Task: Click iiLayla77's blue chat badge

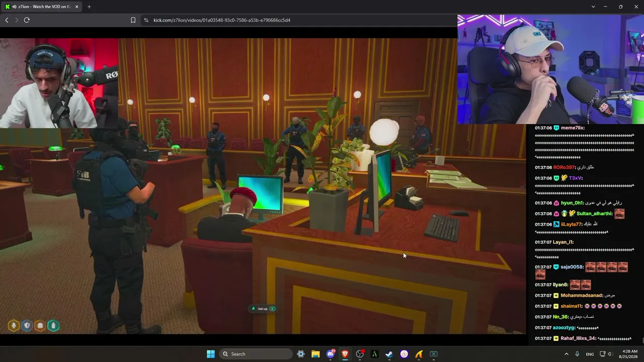Action: click(556, 224)
